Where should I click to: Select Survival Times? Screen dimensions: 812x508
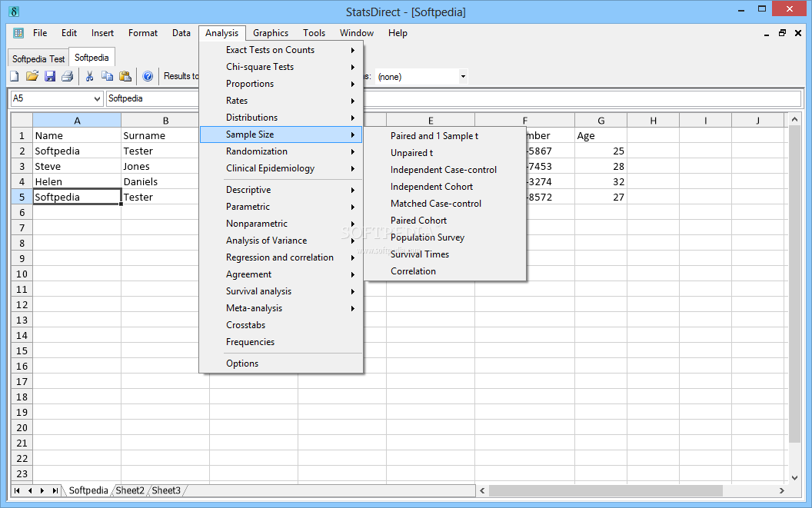[x=445, y=254]
